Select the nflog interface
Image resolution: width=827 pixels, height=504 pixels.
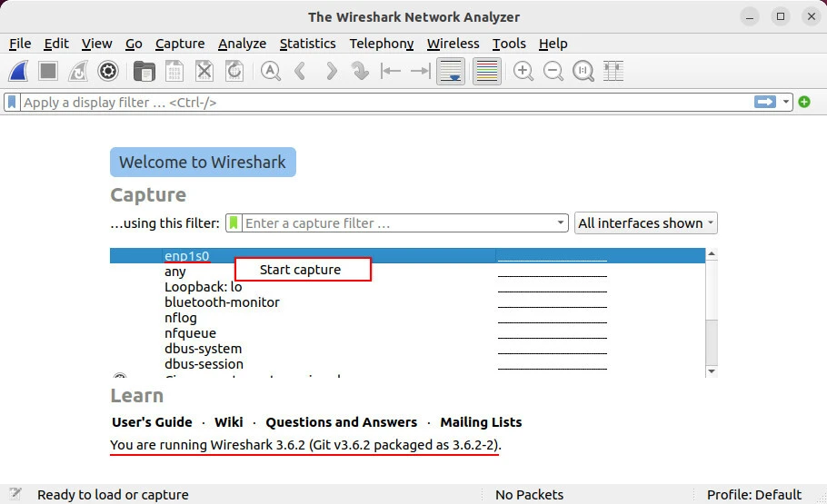tap(408, 318)
